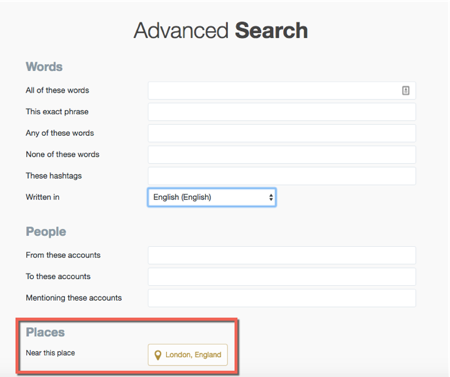The width and height of the screenshot is (450, 377).
Task: Focus the To these accounts input
Action: coord(282,277)
